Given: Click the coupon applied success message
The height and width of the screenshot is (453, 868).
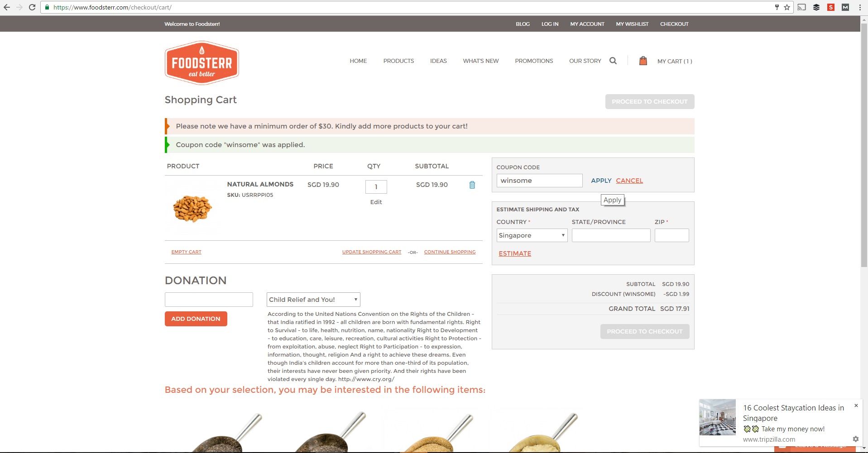Looking at the screenshot, I should pos(430,145).
